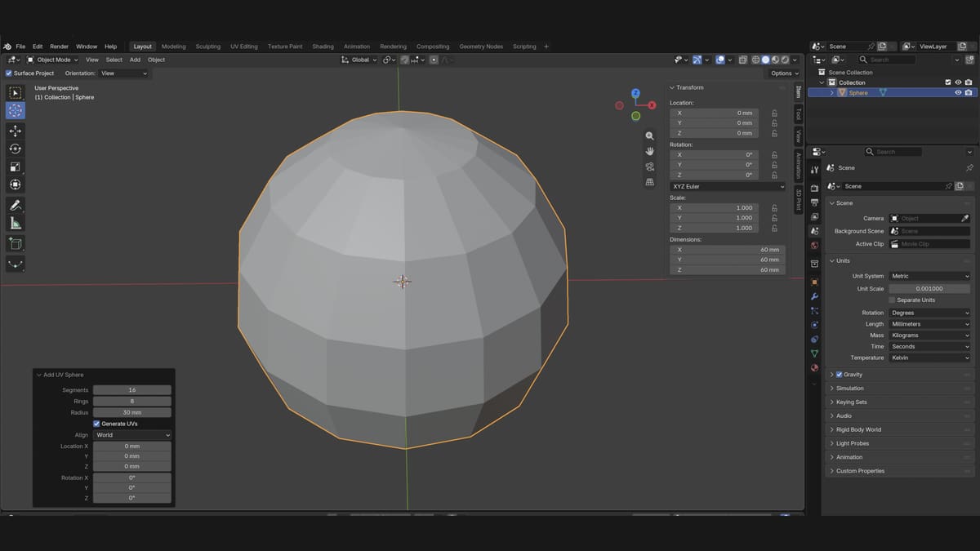Choose the Move tool
This screenshot has height=551, width=980.
coord(16,131)
